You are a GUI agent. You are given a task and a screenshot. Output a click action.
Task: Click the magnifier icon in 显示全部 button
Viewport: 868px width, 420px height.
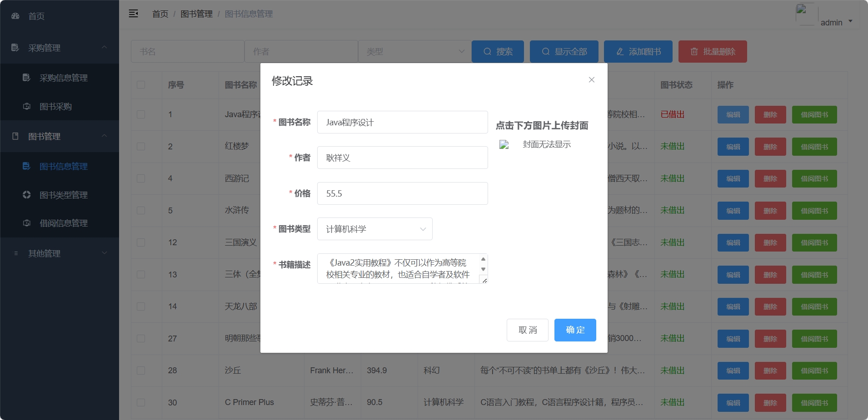[546, 52]
